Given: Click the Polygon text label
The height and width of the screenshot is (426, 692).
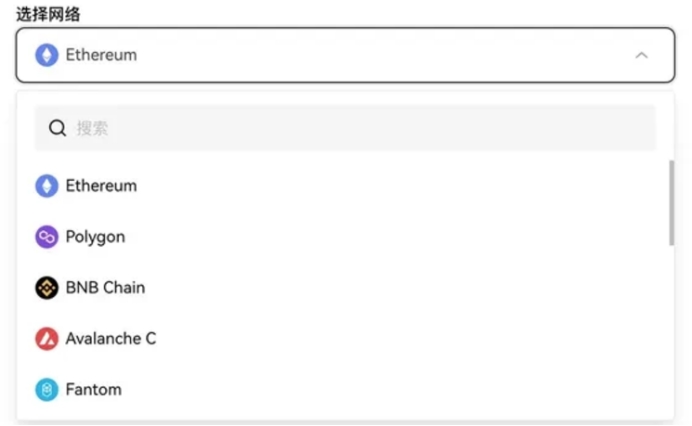Looking at the screenshot, I should click(x=95, y=238).
